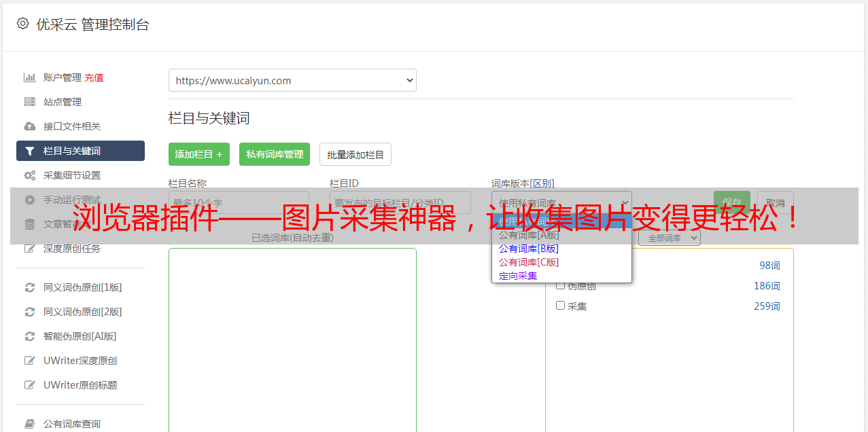Click inside the green 已选词库 box
Viewport: 868px width, 432px height.
[292, 340]
